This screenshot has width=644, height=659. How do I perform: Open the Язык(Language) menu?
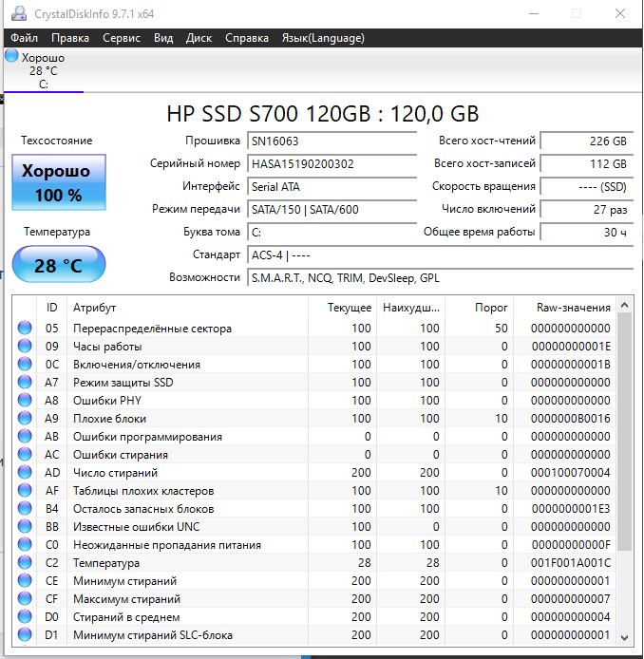(x=323, y=38)
